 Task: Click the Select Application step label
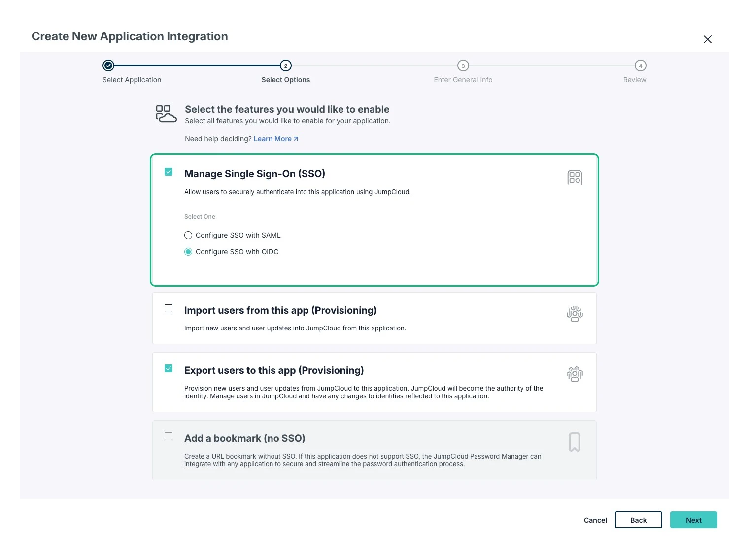132,80
